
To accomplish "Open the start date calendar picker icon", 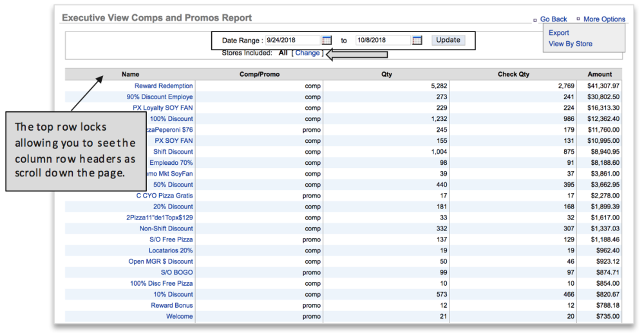I will (327, 41).
